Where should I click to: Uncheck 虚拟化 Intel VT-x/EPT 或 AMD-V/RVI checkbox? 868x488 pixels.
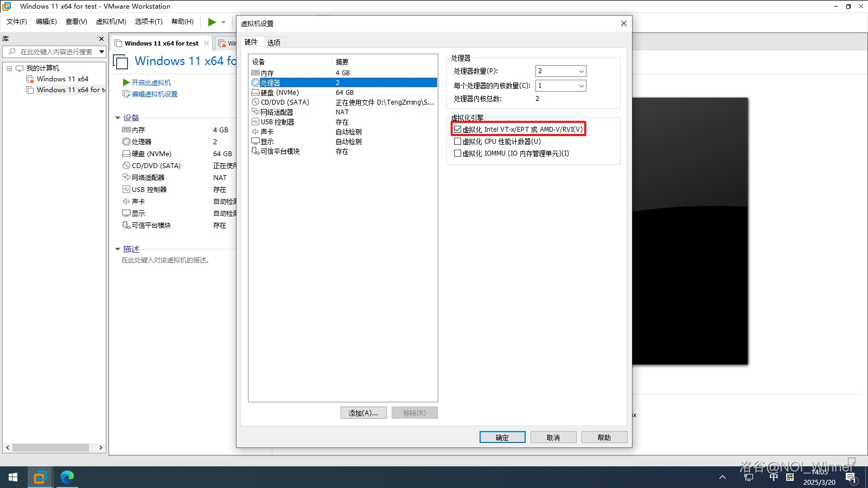458,130
